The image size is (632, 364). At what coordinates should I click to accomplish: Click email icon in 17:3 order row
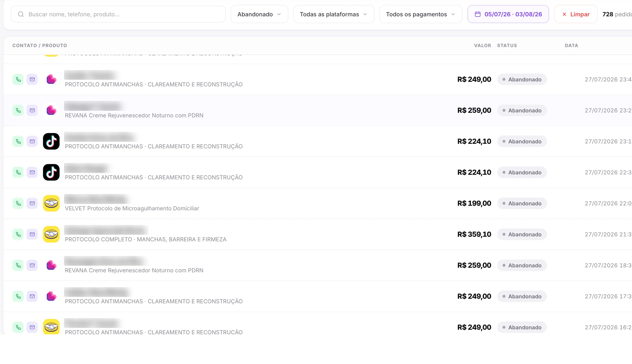tap(32, 296)
